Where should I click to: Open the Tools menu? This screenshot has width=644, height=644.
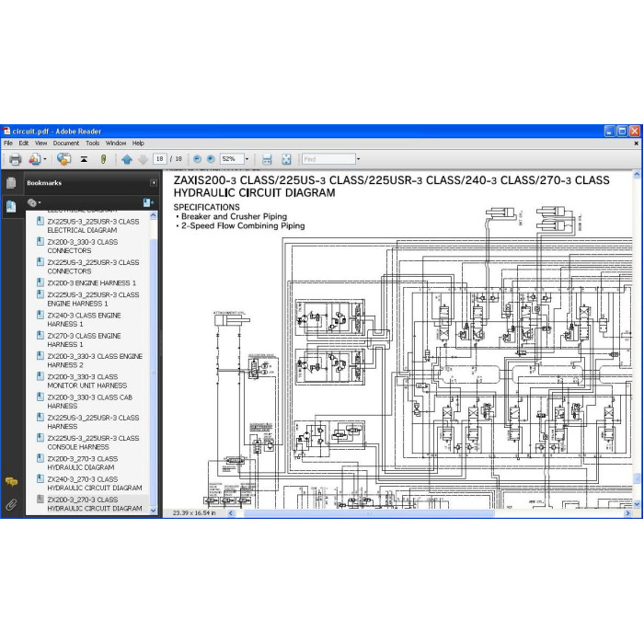92,144
